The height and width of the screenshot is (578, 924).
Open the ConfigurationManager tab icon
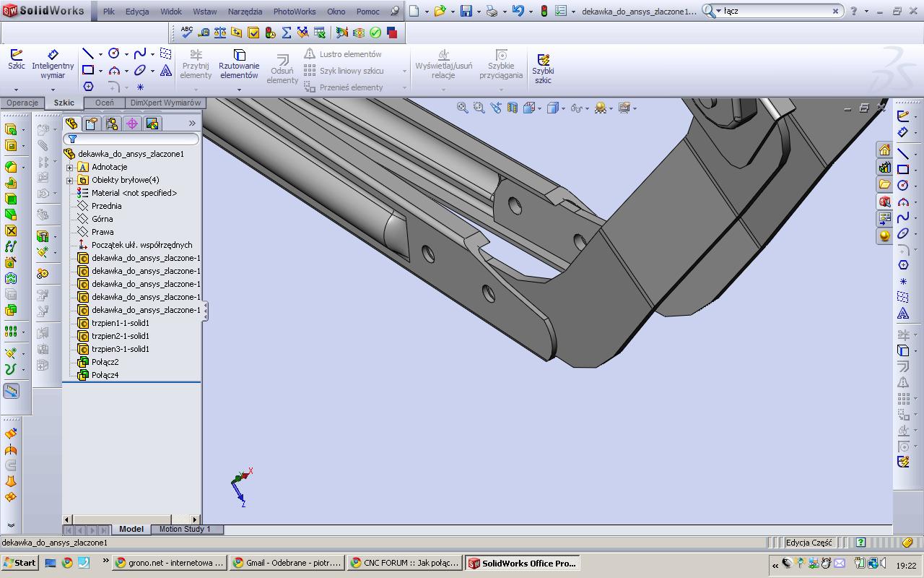(x=111, y=124)
